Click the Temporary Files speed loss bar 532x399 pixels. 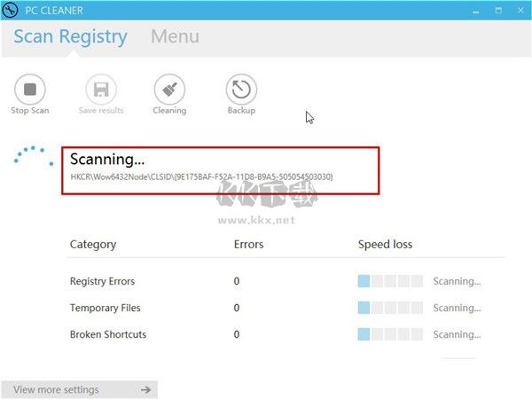[x=390, y=308]
